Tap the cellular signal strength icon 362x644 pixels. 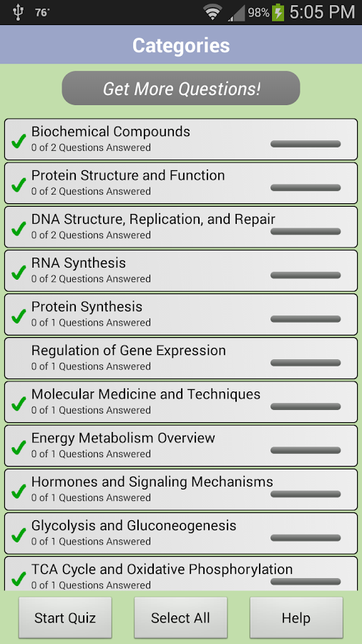click(x=236, y=13)
